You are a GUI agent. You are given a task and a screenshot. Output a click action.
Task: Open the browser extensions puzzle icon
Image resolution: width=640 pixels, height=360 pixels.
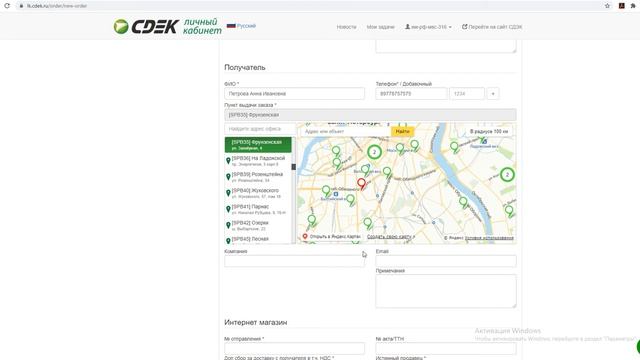633,6
